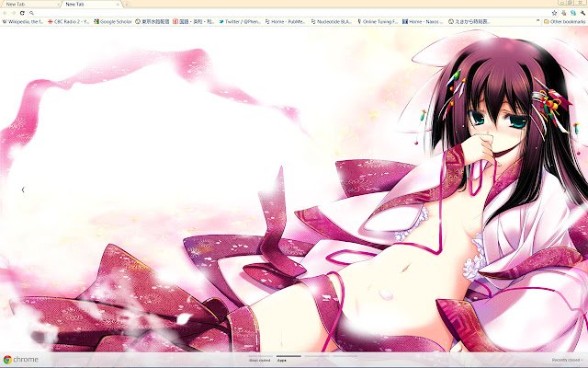This screenshot has width=588, height=368.
Task: Open the Home - Naxos bookmark
Action: 423,22
